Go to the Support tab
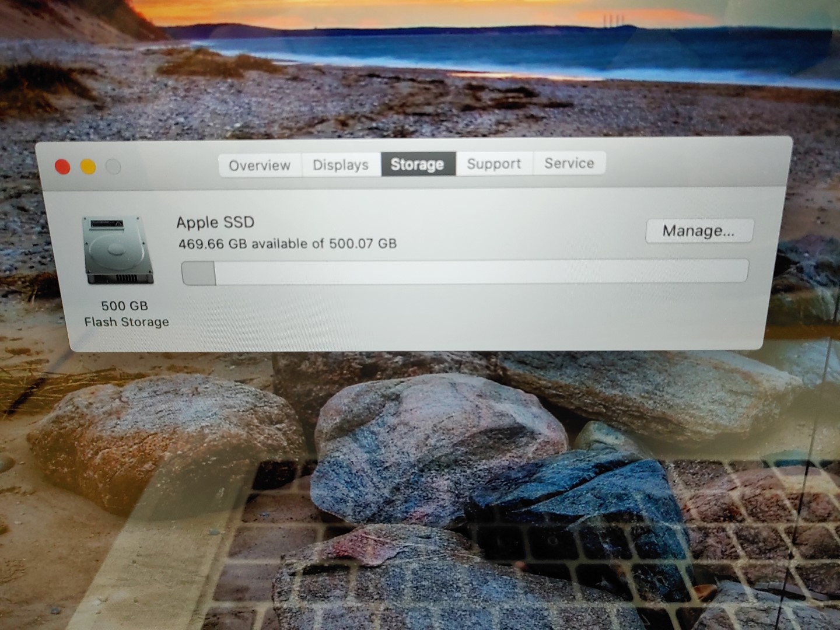This screenshot has width=840, height=630. click(494, 164)
